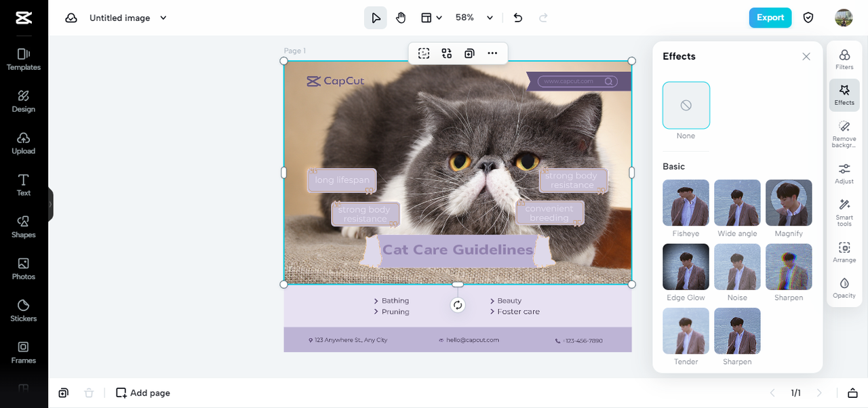Screen dimensions: 868x408
Task: Click the replace icon in floating toolbar
Action: coord(447,54)
